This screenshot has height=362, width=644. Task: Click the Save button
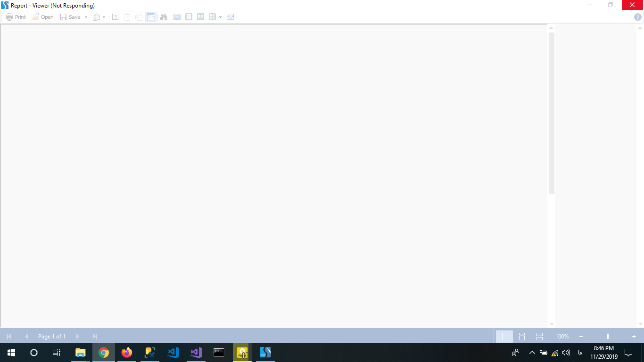click(70, 17)
